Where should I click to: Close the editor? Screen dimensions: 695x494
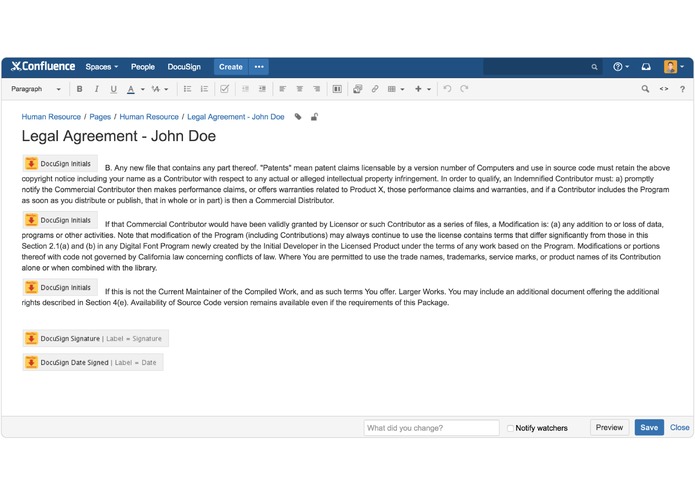679,428
